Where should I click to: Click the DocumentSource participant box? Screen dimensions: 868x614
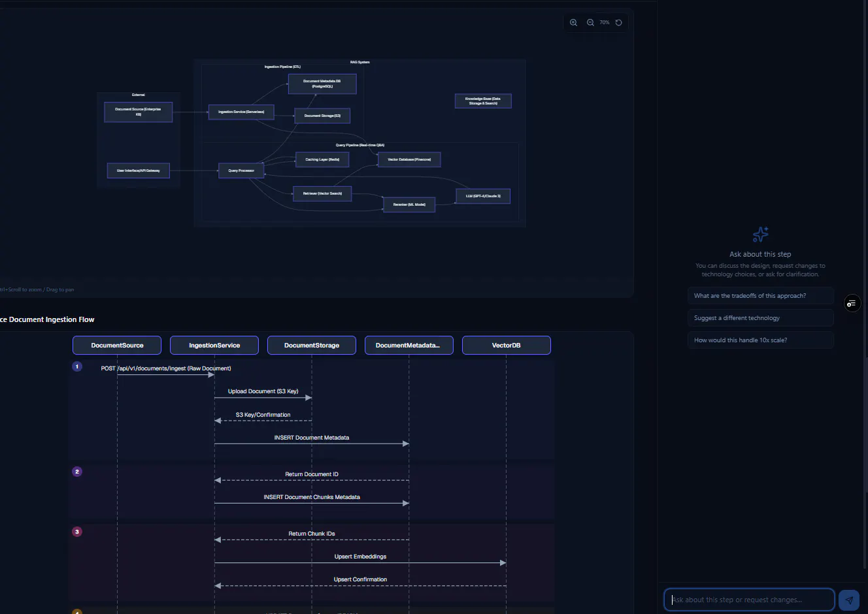pos(117,345)
